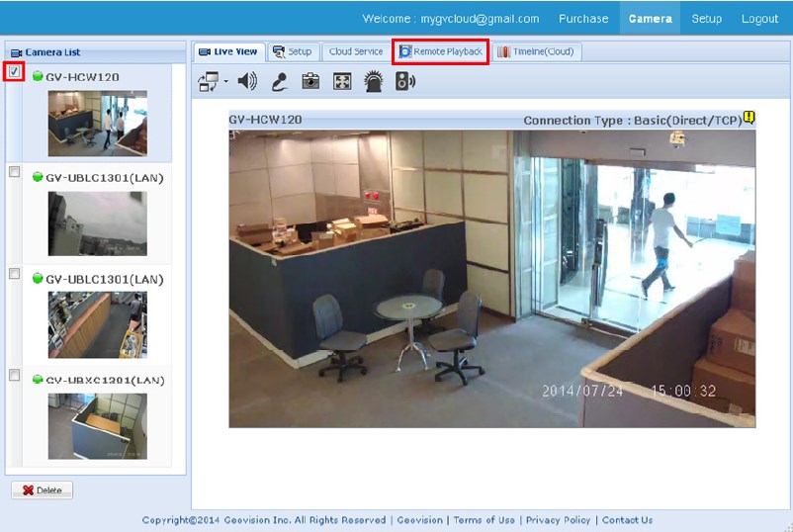Open the Timeline(Cloud) tab
This screenshot has height=532, width=793.
536,51
